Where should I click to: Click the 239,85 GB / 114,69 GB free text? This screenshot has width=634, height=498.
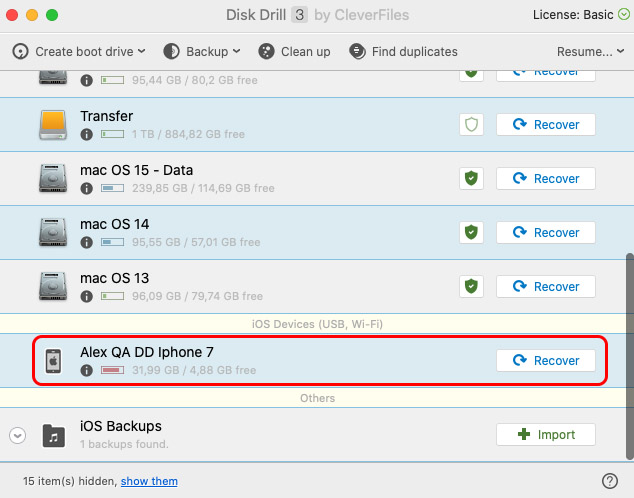[203, 188]
